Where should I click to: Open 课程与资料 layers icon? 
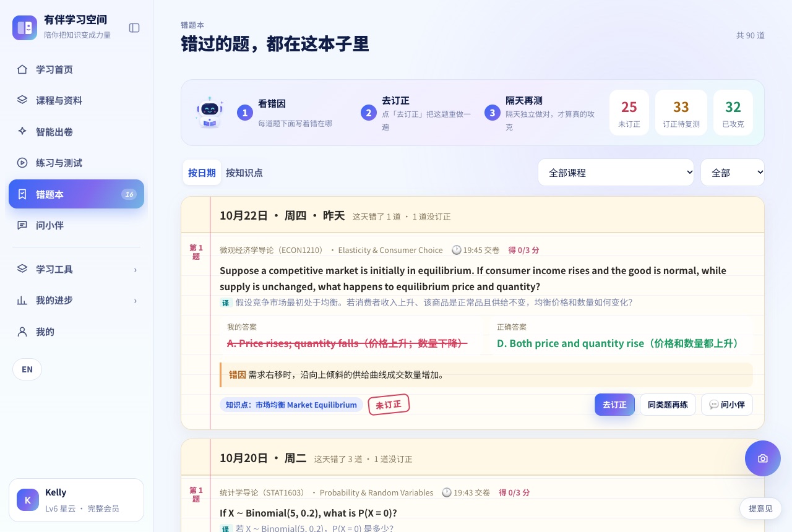pyautogui.click(x=22, y=100)
